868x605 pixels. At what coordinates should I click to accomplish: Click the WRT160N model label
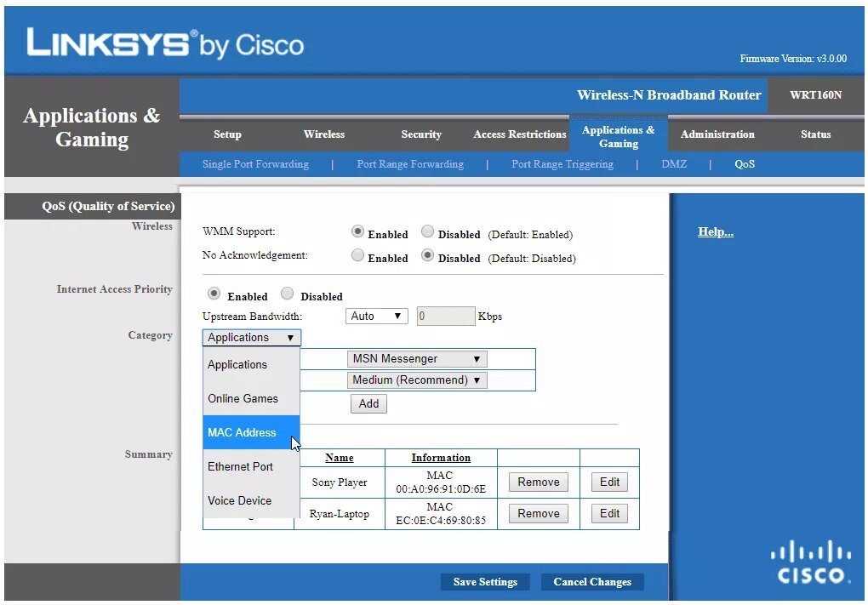coord(815,95)
